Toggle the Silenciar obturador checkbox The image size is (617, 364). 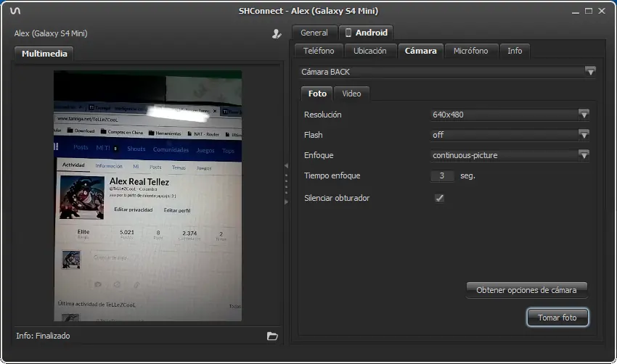439,198
